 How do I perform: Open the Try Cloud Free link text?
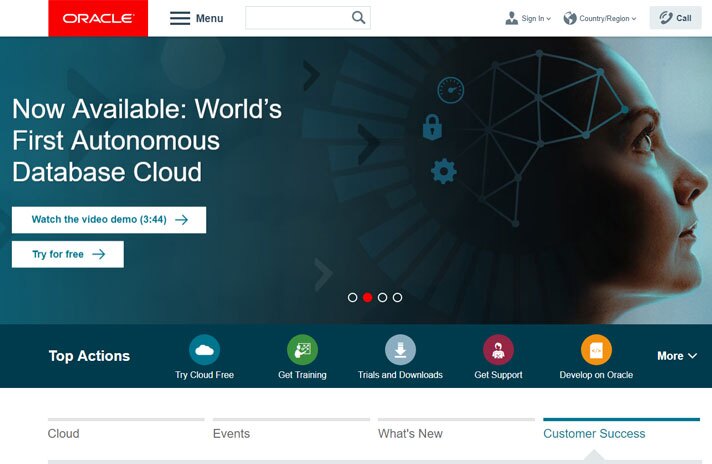point(204,375)
